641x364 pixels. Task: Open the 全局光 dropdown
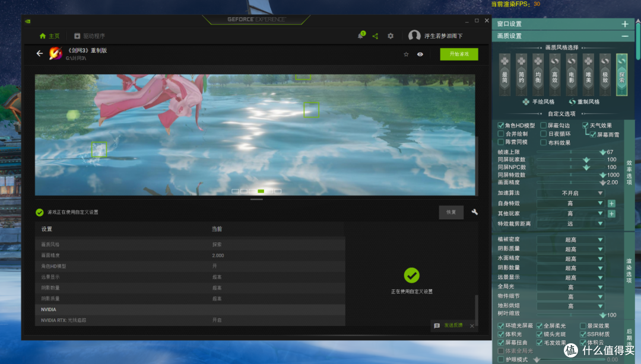571,287
